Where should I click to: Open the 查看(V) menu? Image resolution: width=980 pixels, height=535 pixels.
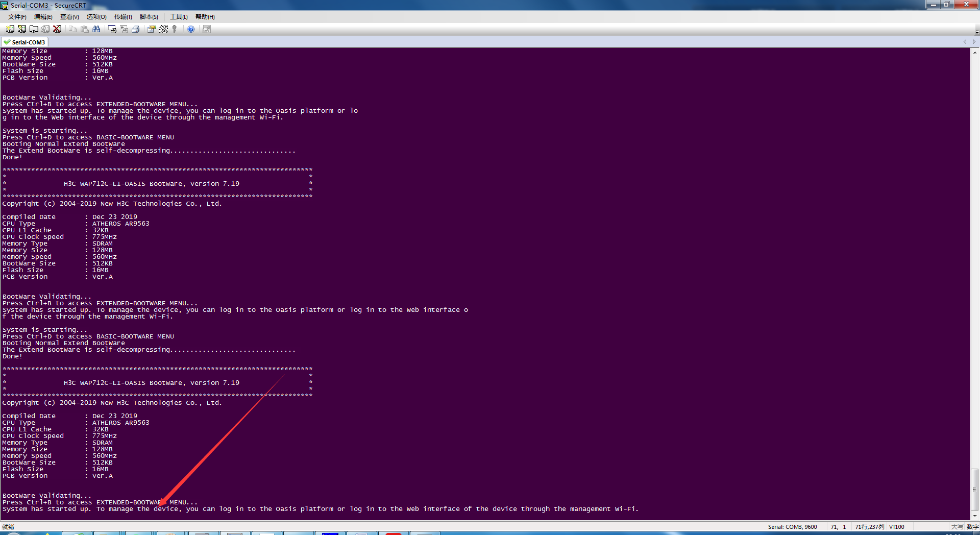[69, 17]
